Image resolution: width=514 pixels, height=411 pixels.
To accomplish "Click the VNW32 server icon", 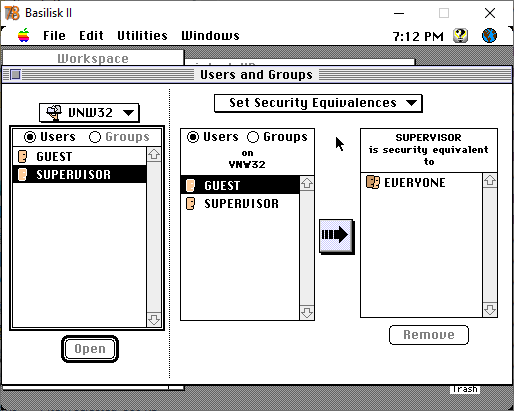I will [54, 113].
